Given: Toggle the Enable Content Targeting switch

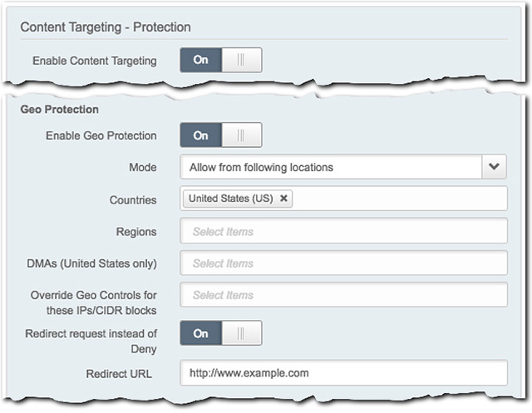Looking at the screenshot, I should pos(220,60).
